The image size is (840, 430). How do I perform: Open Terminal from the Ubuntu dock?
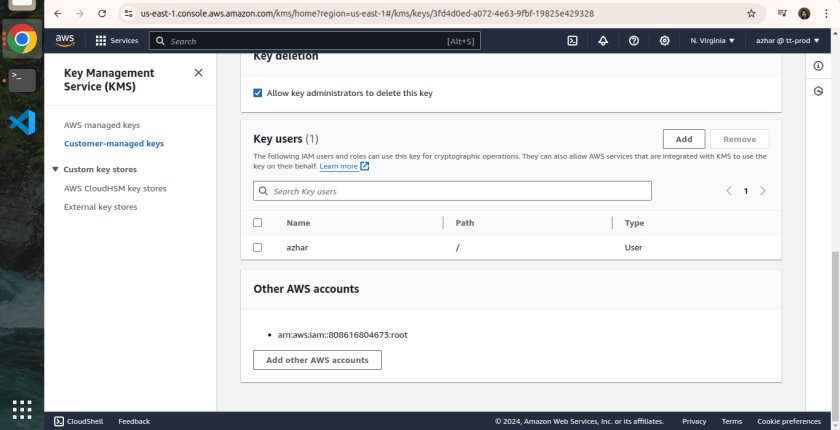22,80
